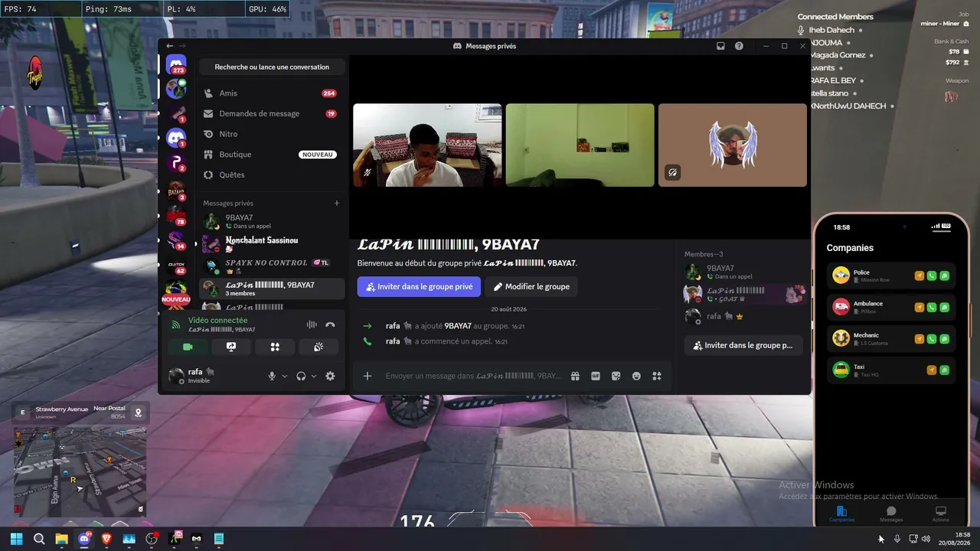Open 9BAYA7 in members list
The image size is (980, 551).
[x=743, y=272]
